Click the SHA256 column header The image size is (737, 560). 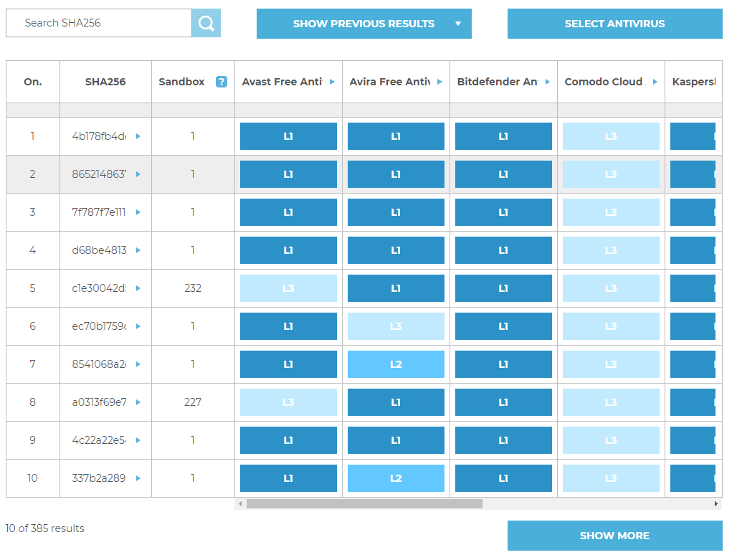(x=105, y=82)
